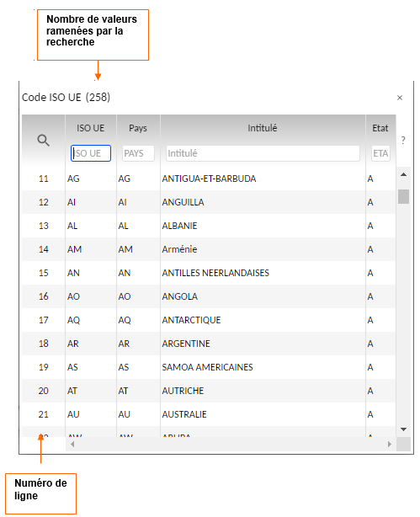Select the Arménie row
420x517 pixels.
tap(209, 249)
